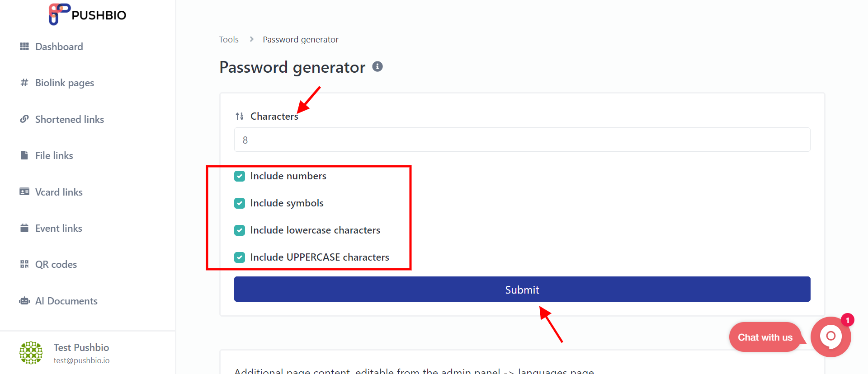Click the Event links calendar icon
This screenshot has width=868, height=374.
(x=24, y=228)
